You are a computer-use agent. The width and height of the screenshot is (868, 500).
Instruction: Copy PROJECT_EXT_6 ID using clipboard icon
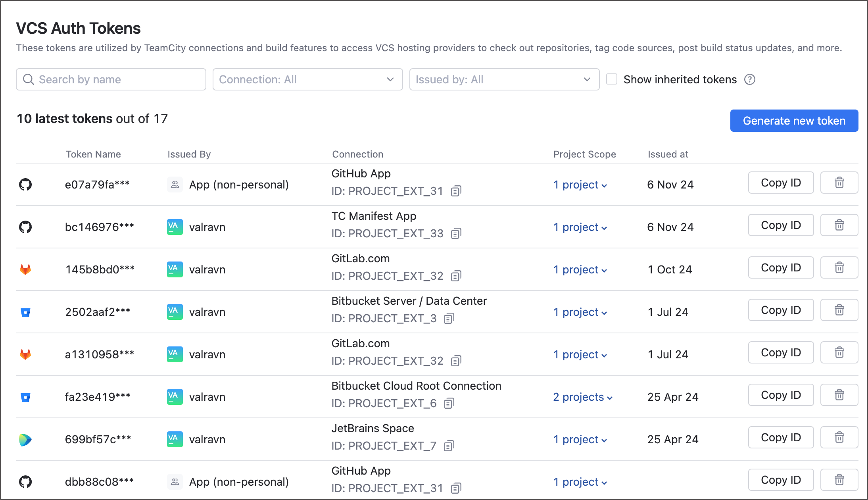[x=449, y=403]
